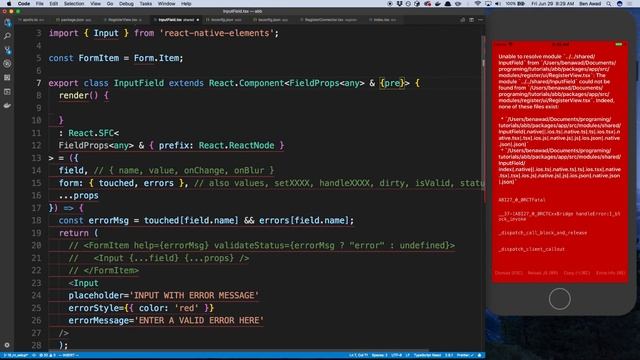Open the Help menu
The width and height of the screenshot is (640, 360).
186,4
